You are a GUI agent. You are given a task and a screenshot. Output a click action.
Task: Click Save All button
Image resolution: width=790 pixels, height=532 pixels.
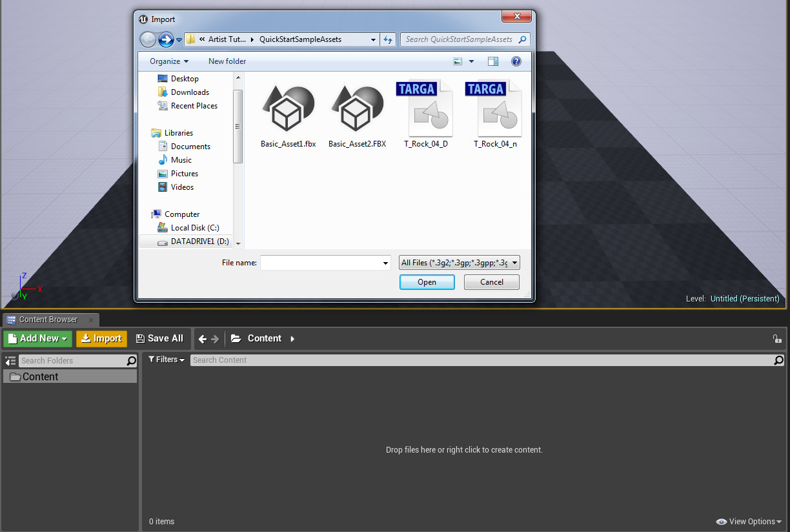tap(159, 338)
